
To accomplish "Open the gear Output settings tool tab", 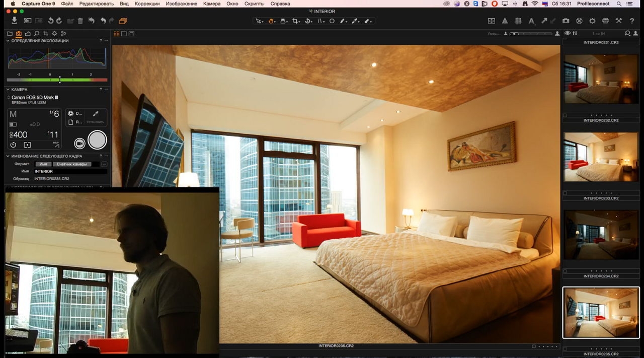I will click(54, 33).
